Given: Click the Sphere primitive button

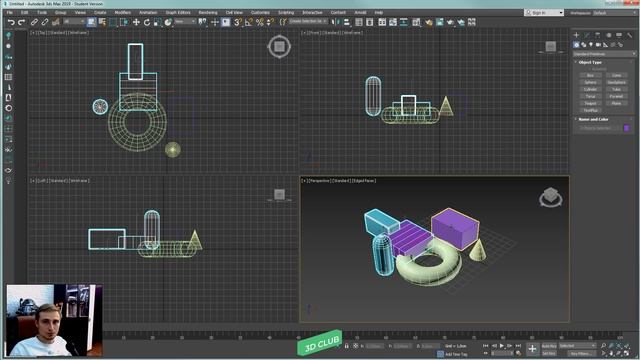Looking at the screenshot, I should tap(590, 82).
